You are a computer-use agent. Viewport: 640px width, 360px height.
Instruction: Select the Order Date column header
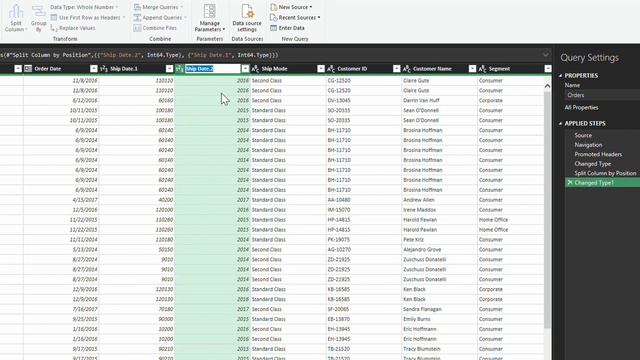point(47,69)
